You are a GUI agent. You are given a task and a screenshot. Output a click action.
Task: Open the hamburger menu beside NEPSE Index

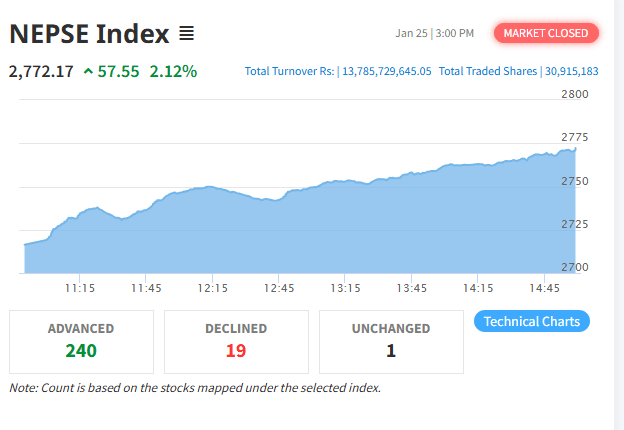(186, 34)
